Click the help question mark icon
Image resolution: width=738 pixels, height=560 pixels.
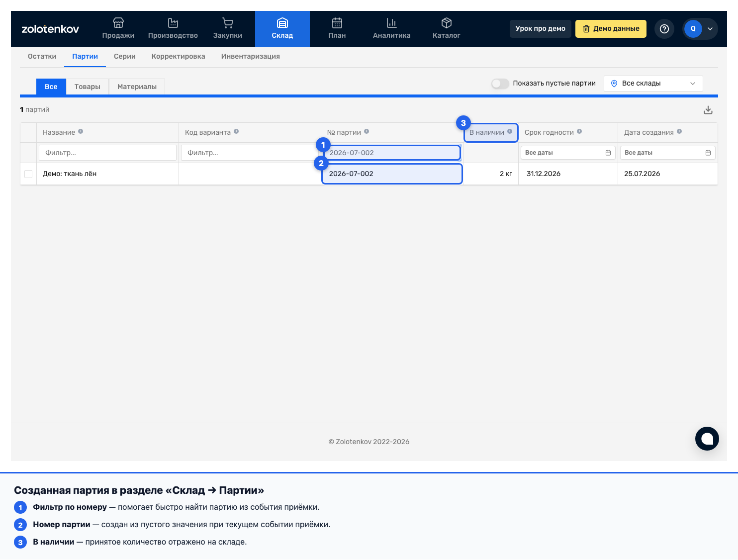coord(664,29)
